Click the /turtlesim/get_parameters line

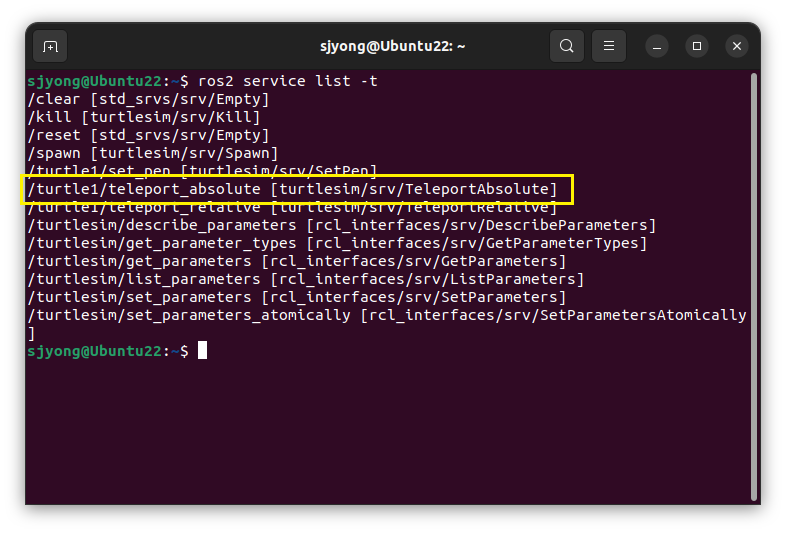pyautogui.click(x=297, y=261)
